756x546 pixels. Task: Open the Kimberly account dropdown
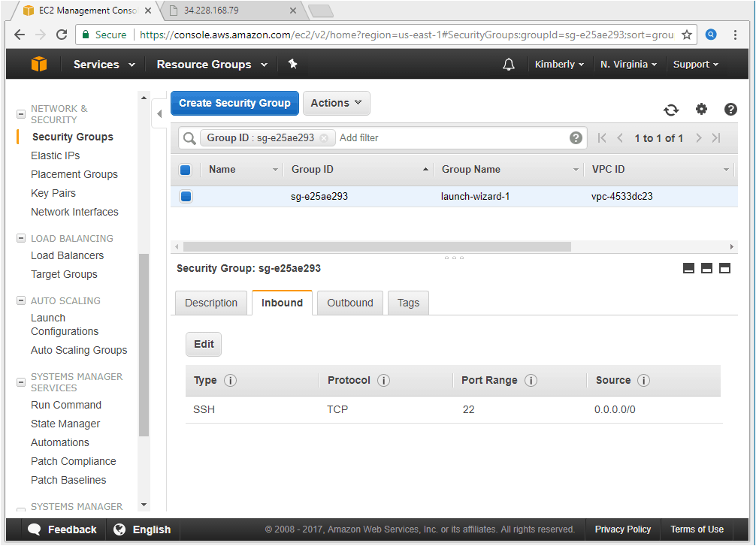[559, 65]
